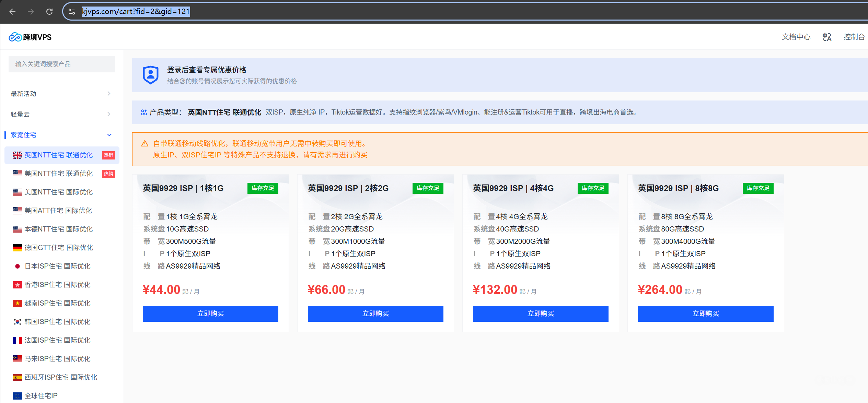Open site information icon in address bar

tap(72, 12)
